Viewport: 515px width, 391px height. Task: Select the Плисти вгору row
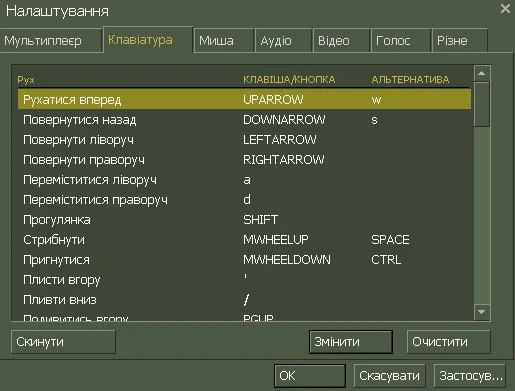pos(244,280)
